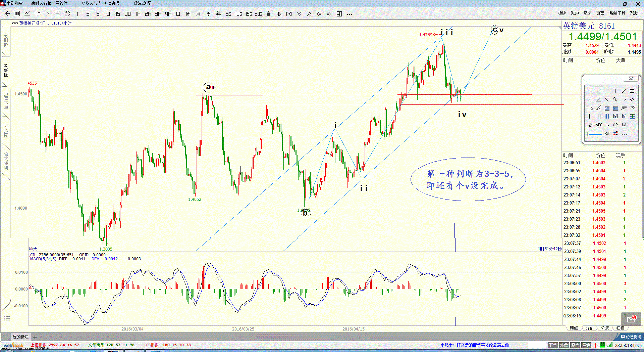The height and width of the screenshot is (352, 644).
Task: Open more drawing tools ellipsis
Action: (624, 134)
